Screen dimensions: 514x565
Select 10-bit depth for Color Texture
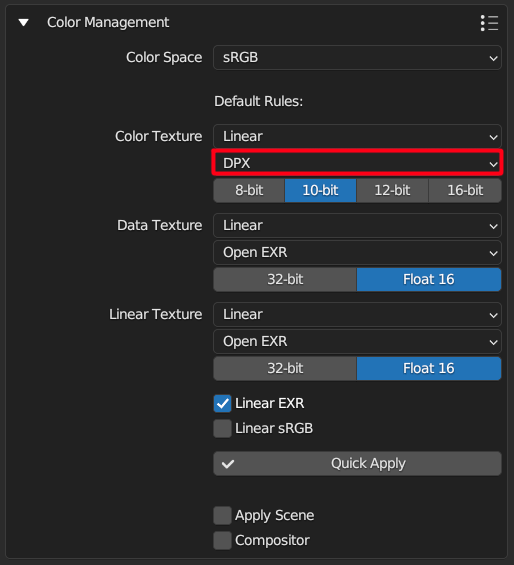320,190
